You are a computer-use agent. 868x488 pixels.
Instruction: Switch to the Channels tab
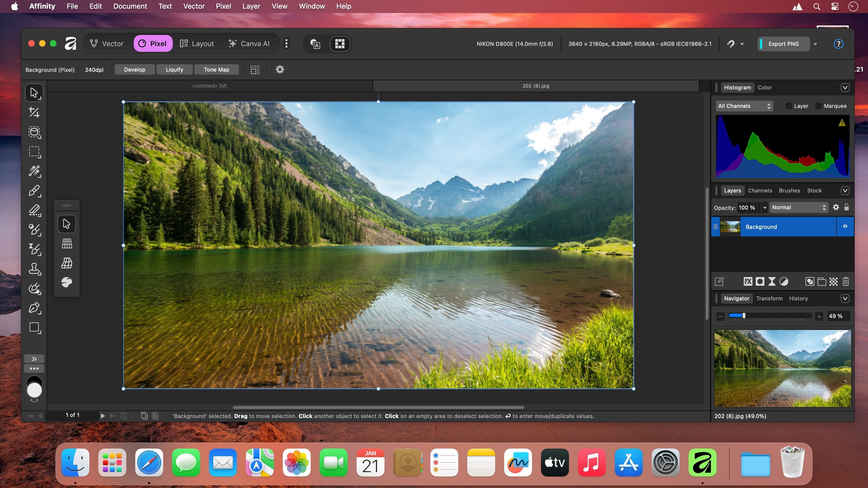(759, 191)
